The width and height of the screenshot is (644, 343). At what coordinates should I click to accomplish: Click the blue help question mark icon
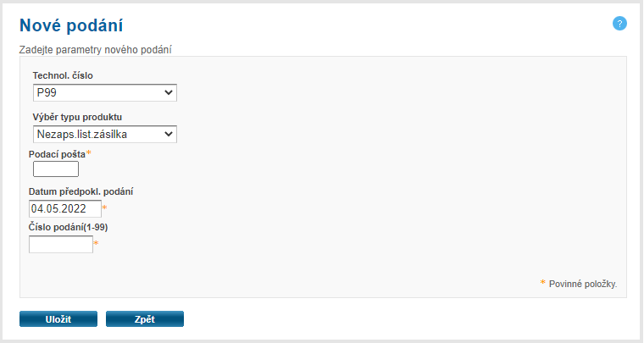(619, 23)
